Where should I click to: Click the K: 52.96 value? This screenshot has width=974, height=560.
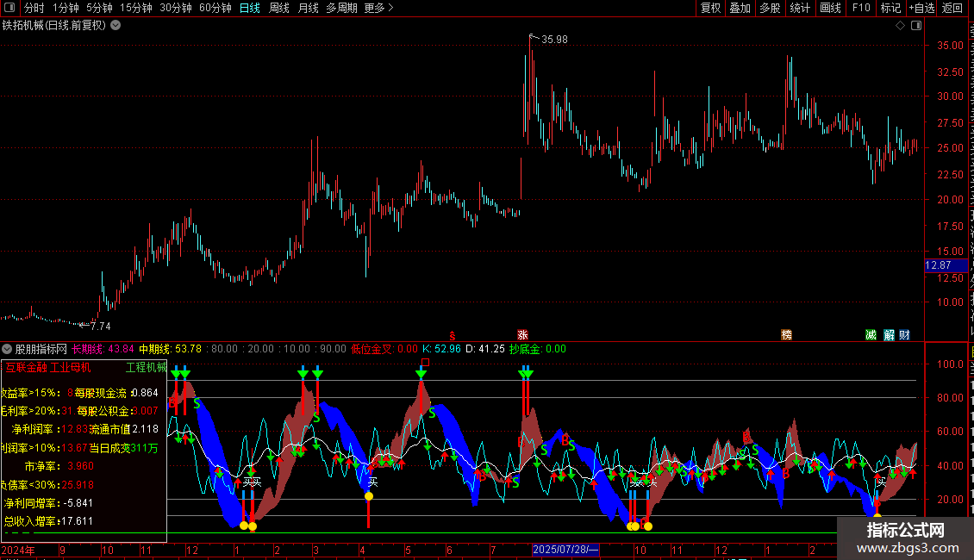point(441,349)
